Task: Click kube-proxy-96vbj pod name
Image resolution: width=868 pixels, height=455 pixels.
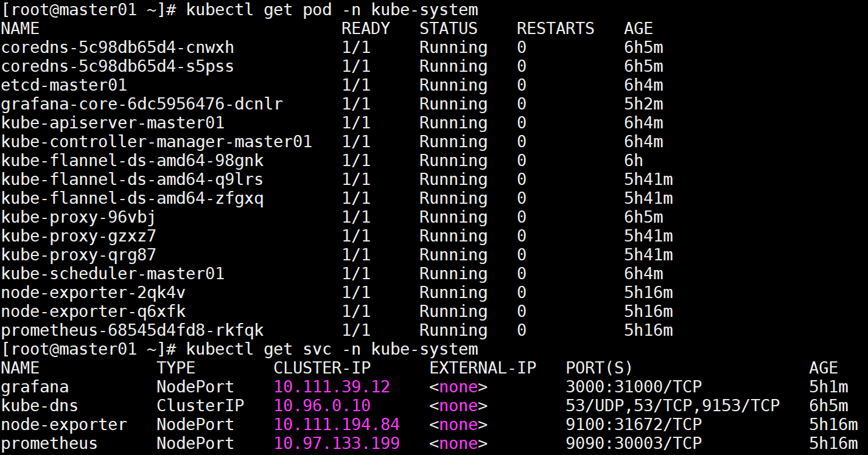Action: pyautogui.click(x=79, y=217)
